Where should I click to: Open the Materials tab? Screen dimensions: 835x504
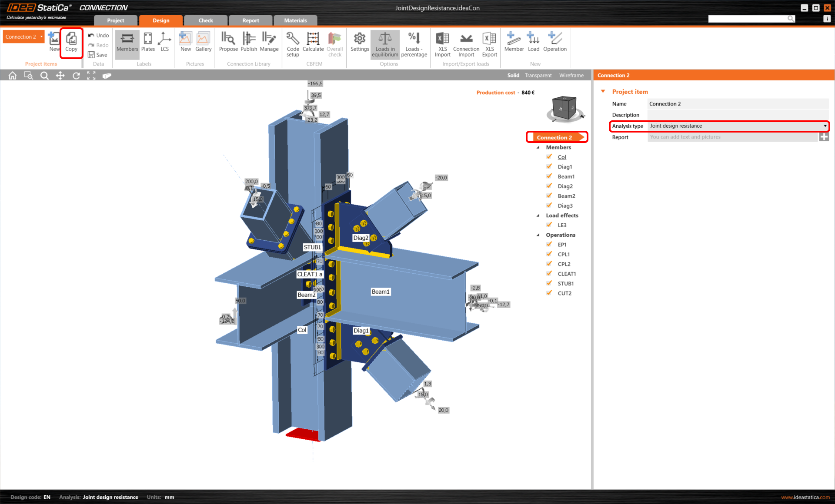pos(295,20)
